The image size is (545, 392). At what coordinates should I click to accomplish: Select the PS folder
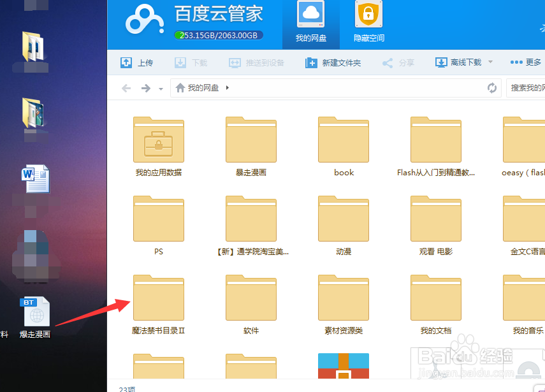(159, 219)
